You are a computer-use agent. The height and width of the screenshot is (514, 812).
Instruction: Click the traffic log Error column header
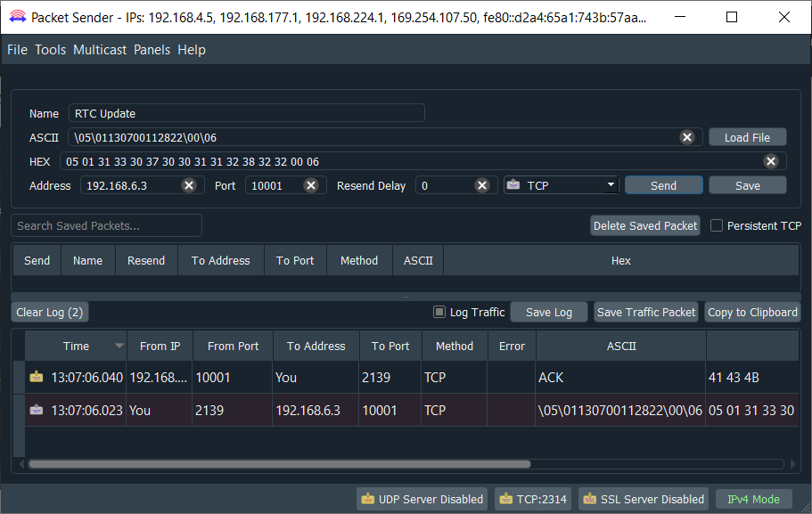[x=512, y=346]
